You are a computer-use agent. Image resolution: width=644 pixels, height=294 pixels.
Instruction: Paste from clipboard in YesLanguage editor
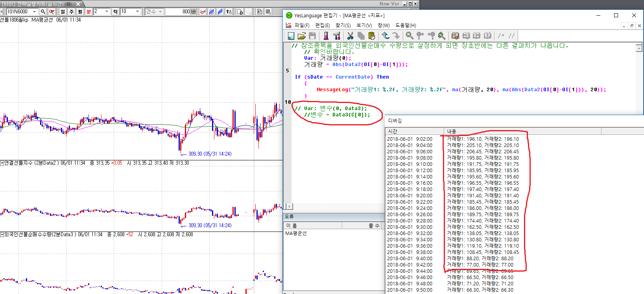[372, 36]
